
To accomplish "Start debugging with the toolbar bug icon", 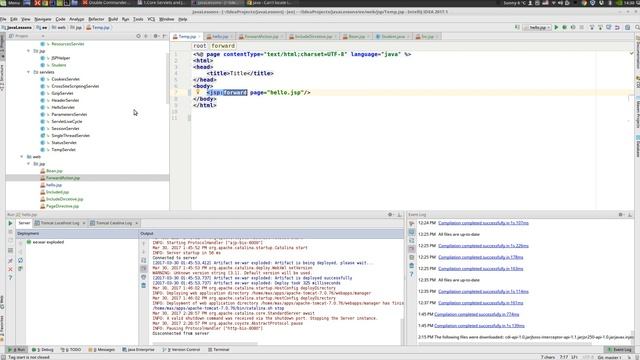I will pyautogui.click(x=564, y=27).
